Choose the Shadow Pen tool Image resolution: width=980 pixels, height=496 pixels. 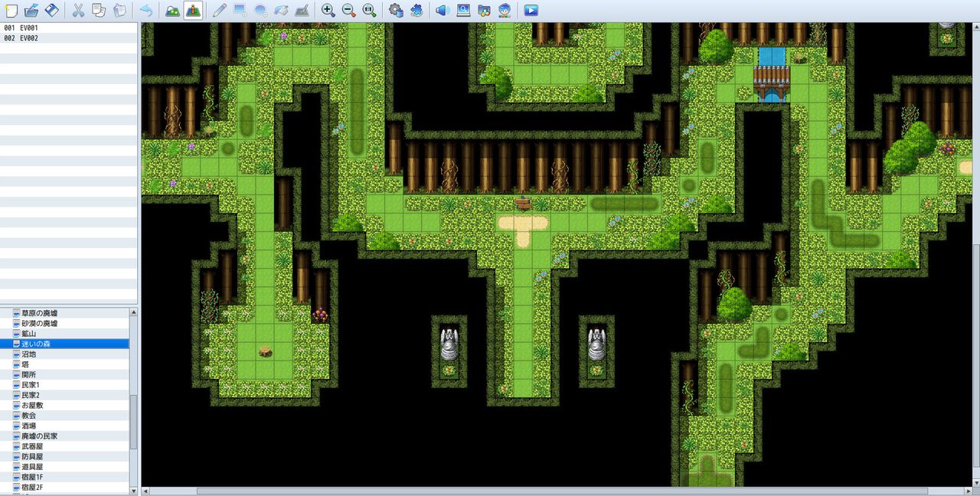click(x=302, y=11)
